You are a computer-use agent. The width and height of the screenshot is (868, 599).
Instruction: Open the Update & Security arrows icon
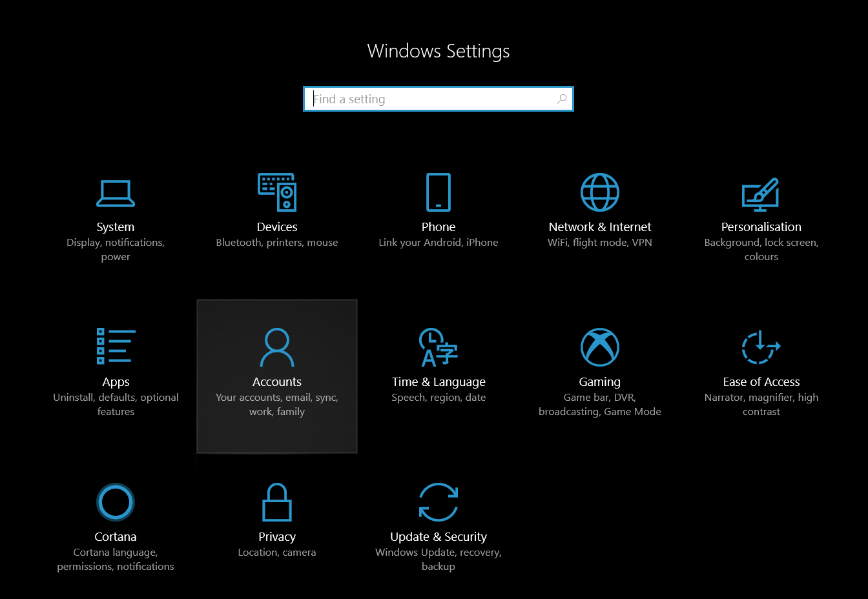439,502
